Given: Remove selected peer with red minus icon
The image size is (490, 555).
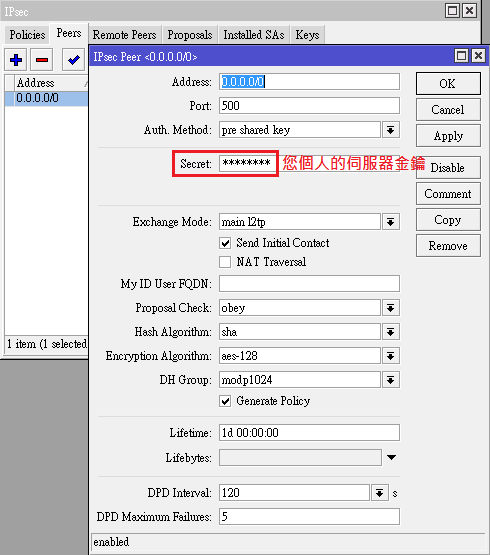Looking at the screenshot, I should 42,60.
